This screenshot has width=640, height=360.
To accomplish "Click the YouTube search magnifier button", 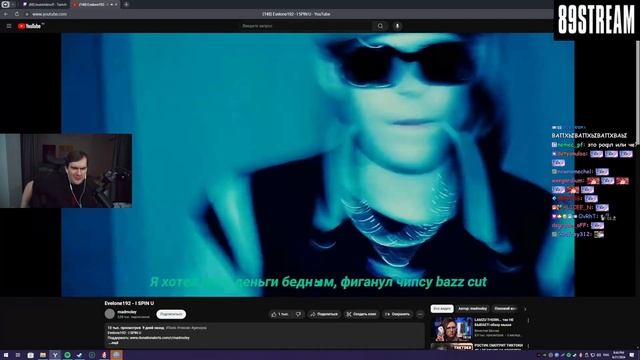I will [x=380, y=26].
